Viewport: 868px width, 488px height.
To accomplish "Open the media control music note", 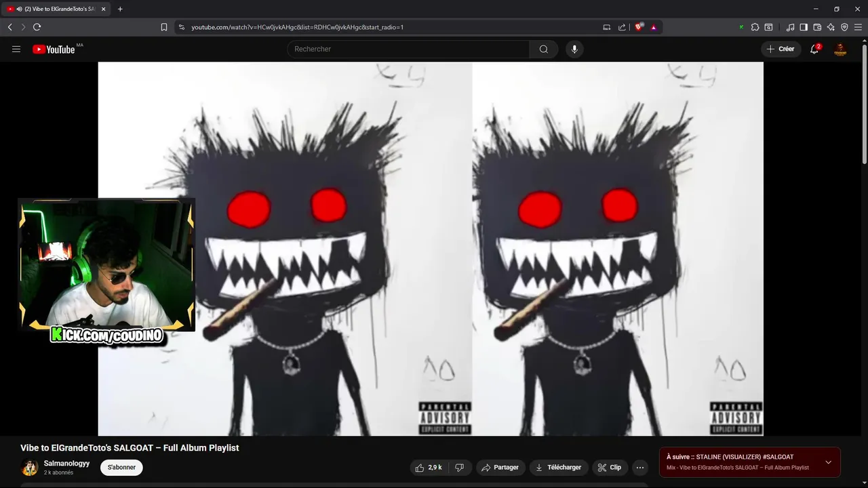I will point(790,27).
